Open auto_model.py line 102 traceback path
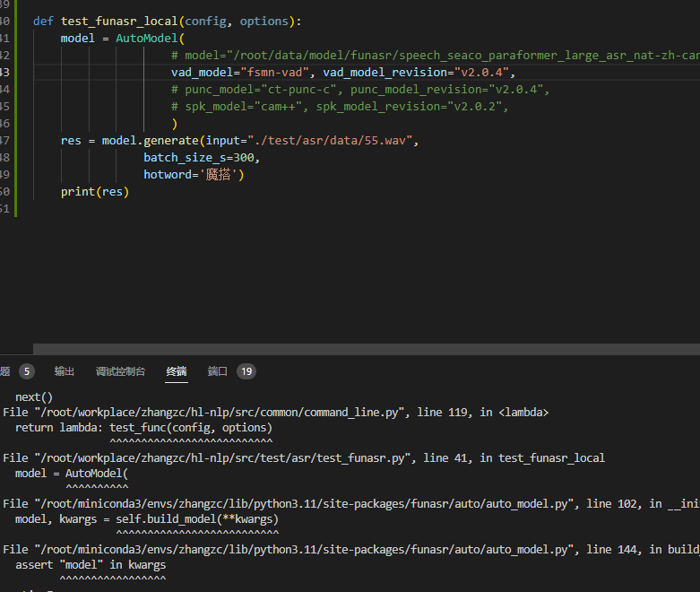This screenshot has height=592, width=700. click(306, 504)
